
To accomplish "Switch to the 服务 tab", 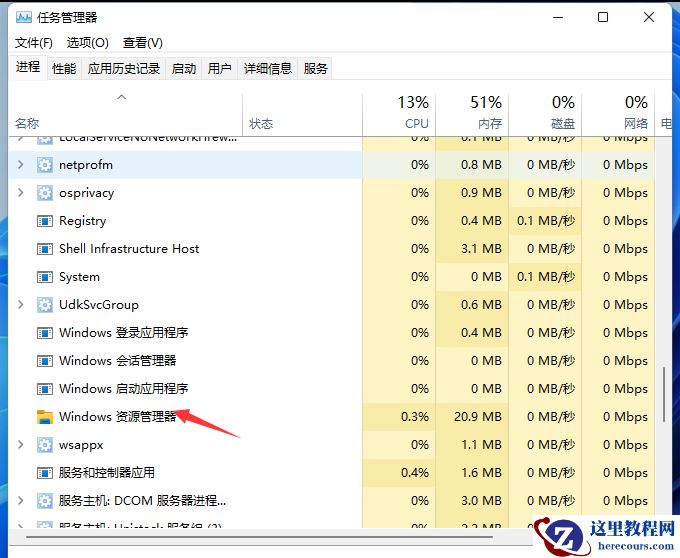I will (315, 69).
